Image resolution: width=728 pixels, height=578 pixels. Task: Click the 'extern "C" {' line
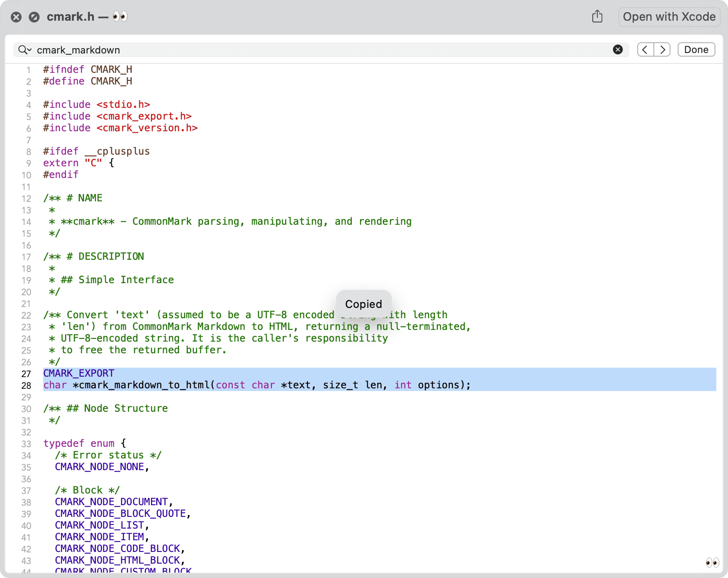(x=79, y=163)
